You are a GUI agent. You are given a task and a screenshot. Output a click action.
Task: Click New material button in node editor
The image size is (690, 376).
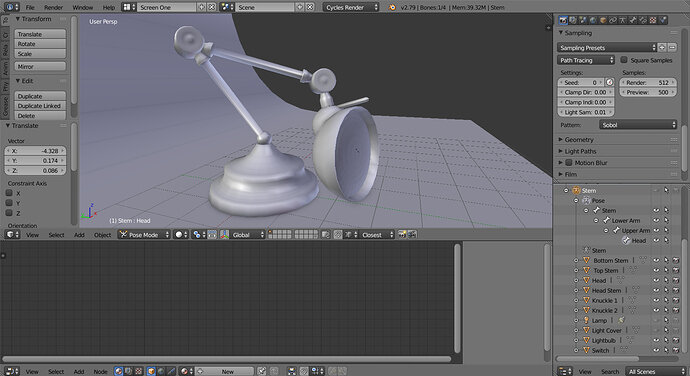point(225,371)
